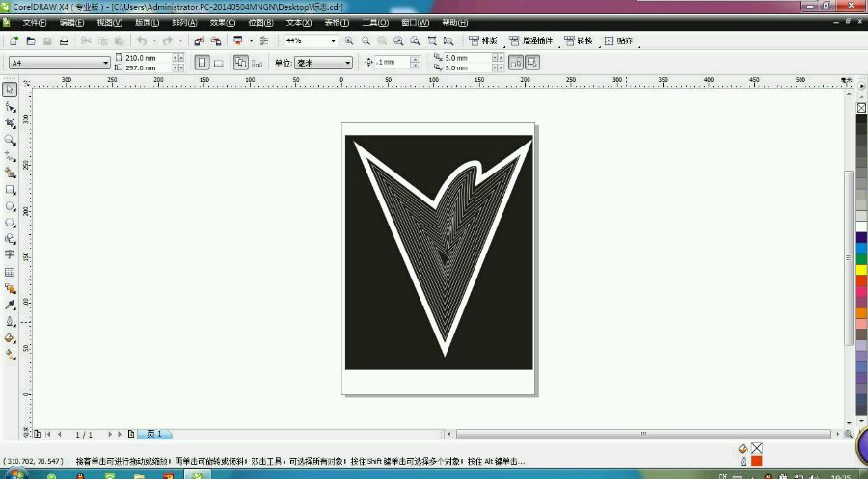Select the Zoom tool in toolbox
The image size is (868, 479).
10,140
